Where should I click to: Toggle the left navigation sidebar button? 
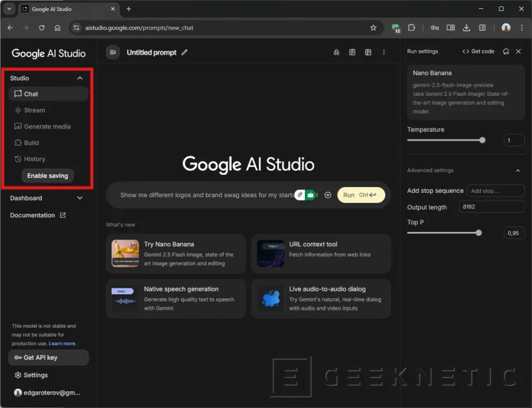113,52
